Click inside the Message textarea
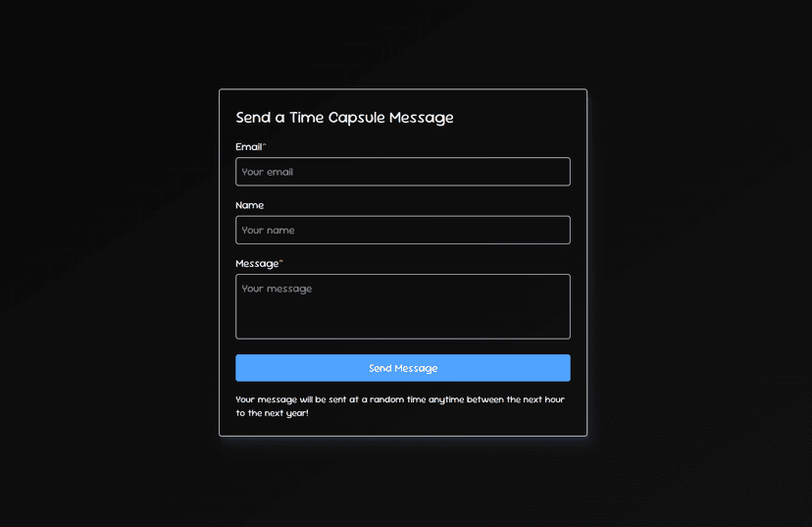This screenshot has width=812, height=527. coord(402,306)
